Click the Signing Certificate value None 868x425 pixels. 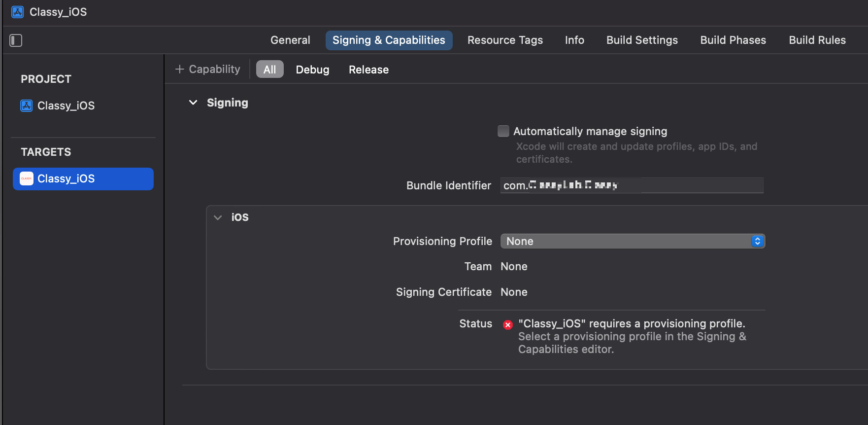tap(514, 292)
